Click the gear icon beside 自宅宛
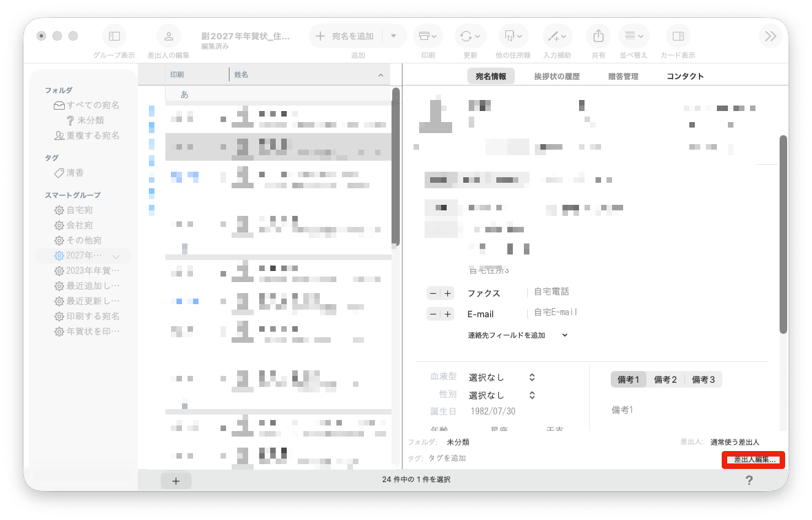Screen dimensions: 812x520 59,210
